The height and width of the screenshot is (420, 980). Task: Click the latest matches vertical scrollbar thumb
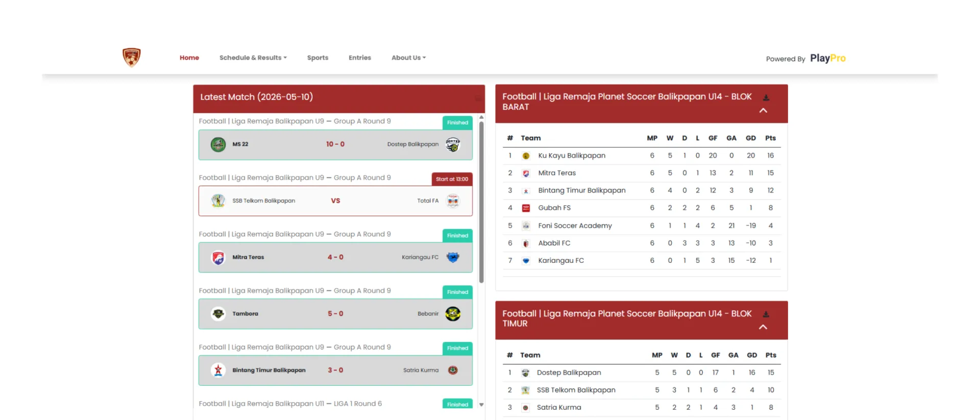click(481, 202)
